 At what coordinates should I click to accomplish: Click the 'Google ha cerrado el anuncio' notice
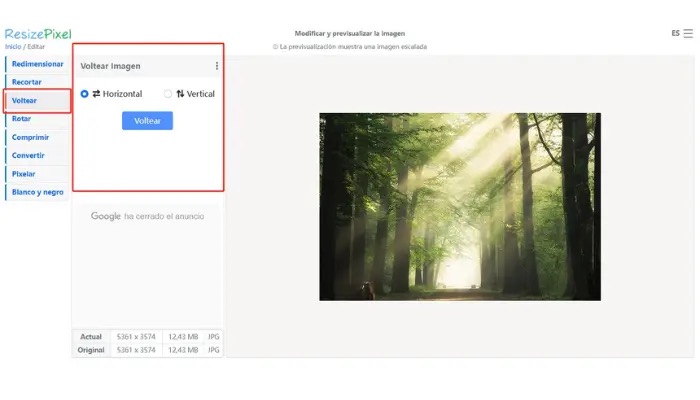coord(147,216)
